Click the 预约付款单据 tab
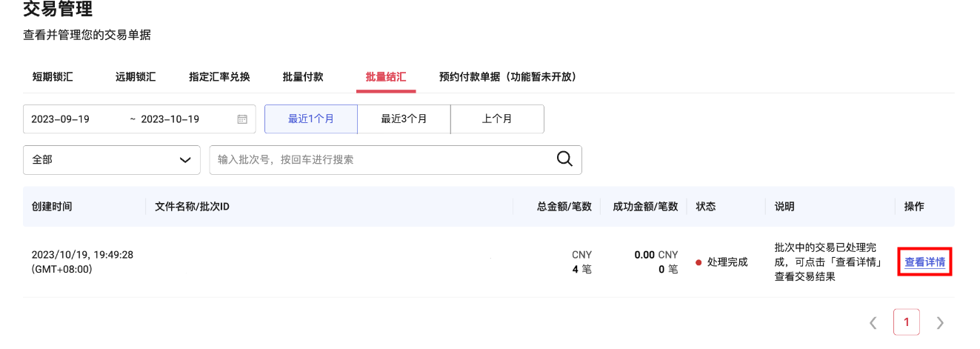The image size is (980, 349). pyautogui.click(x=507, y=77)
